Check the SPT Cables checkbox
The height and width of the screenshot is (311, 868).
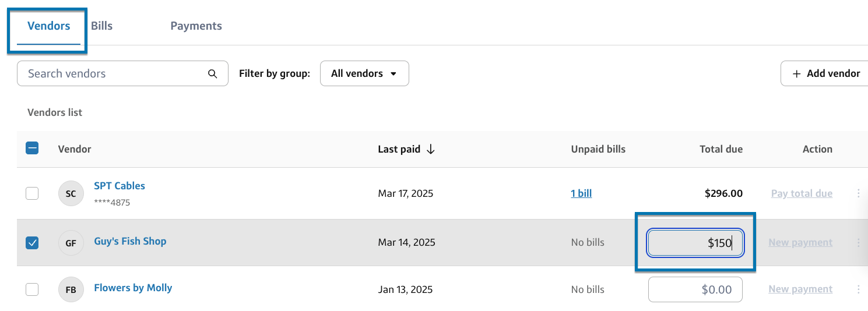click(32, 193)
